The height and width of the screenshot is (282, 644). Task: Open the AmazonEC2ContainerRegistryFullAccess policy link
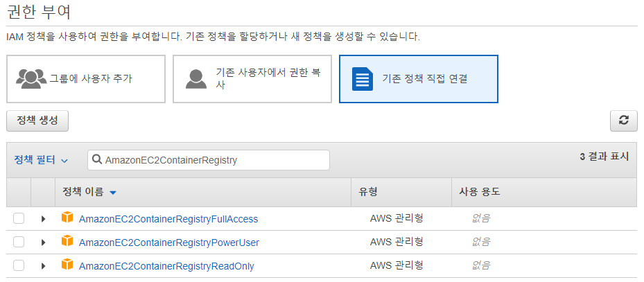168,219
